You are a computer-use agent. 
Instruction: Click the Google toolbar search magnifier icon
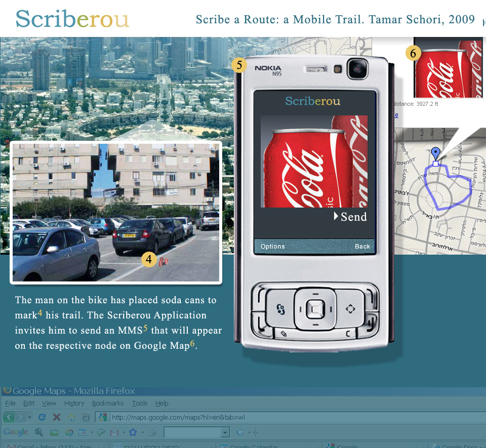tap(39, 432)
